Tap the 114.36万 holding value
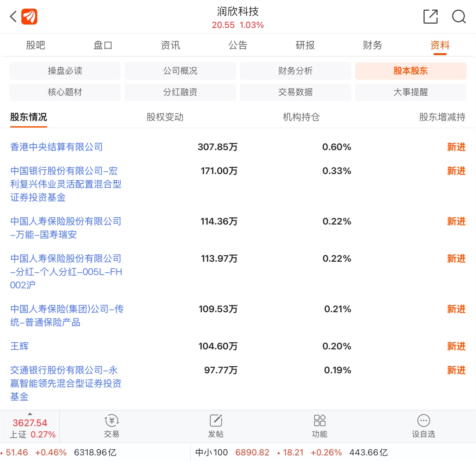This screenshot has height=461, width=476. (x=219, y=221)
